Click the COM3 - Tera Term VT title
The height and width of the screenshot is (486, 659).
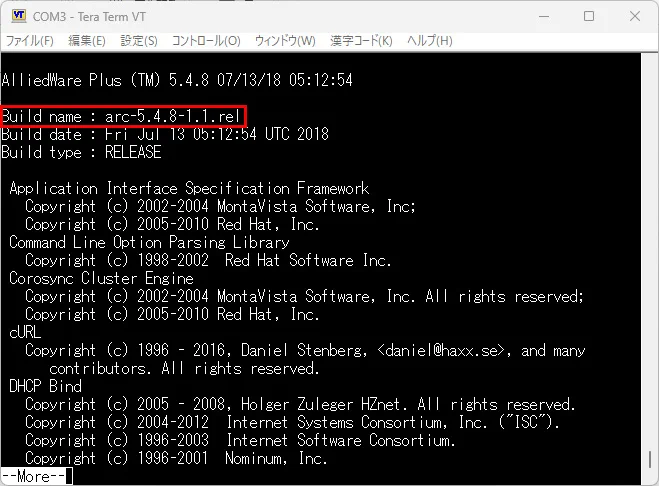tap(89, 16)
